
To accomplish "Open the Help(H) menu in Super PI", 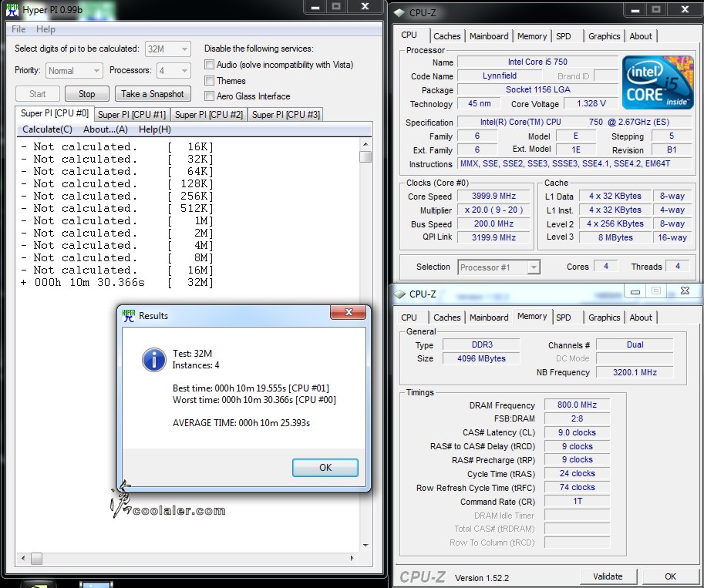I will pos(154,129).
